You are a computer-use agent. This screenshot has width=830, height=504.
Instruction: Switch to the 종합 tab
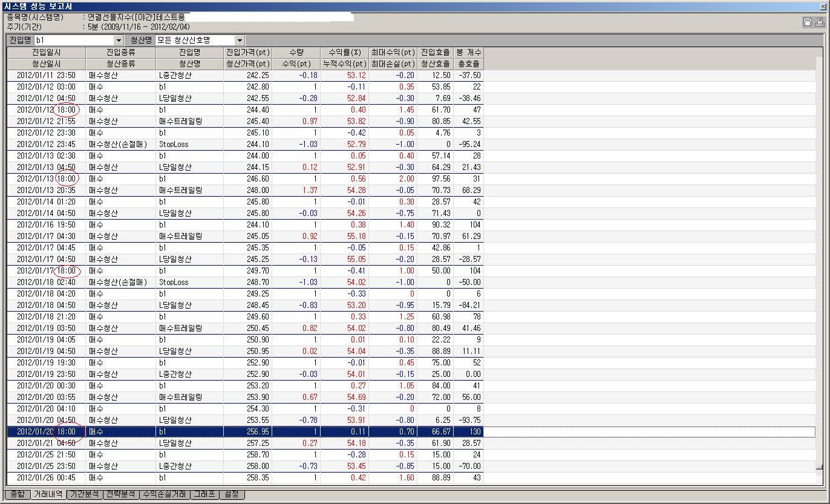point(18,494)
